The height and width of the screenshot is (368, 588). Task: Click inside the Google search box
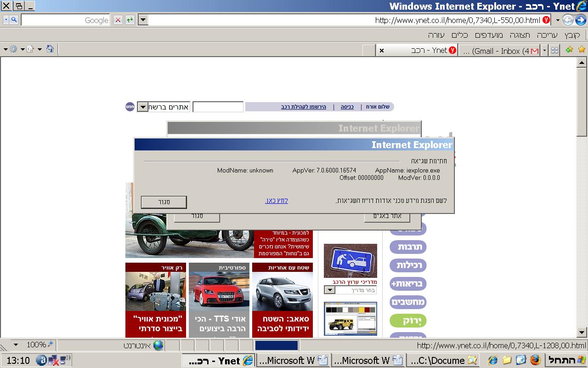[x=65, y=20]
